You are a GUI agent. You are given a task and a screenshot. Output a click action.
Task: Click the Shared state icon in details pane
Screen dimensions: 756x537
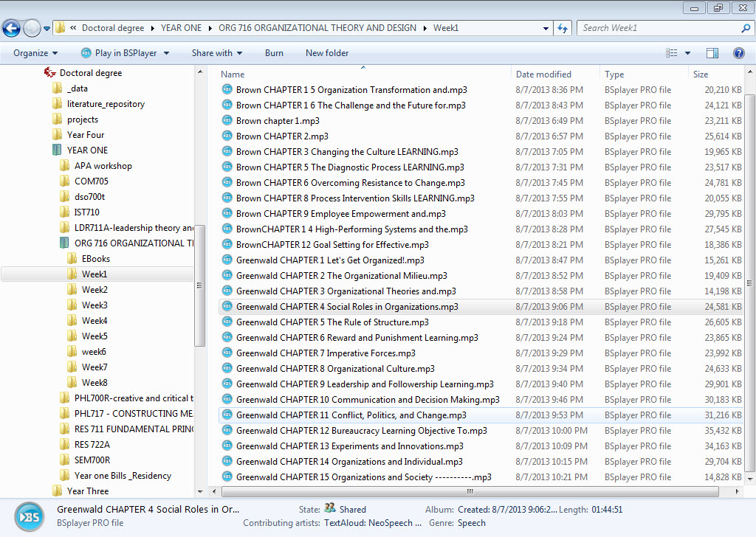click(x=330, y=508)
